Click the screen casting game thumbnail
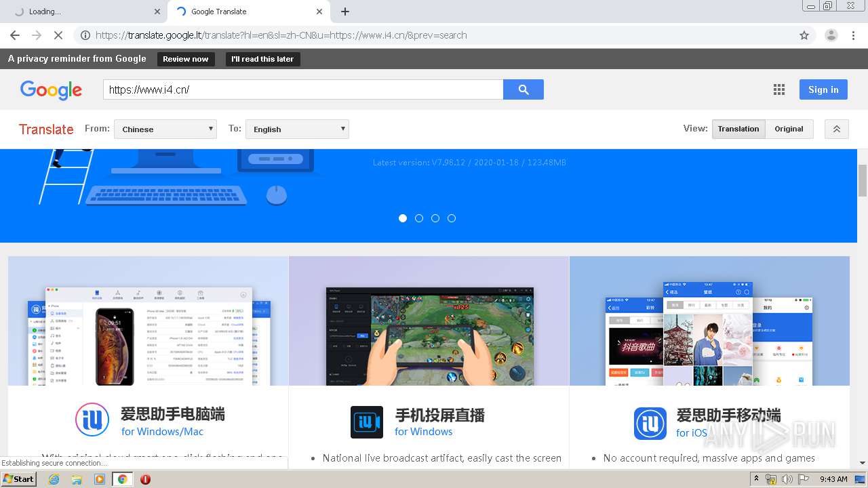Viewport: 868px width, 488px height. (x=429, y=321)
